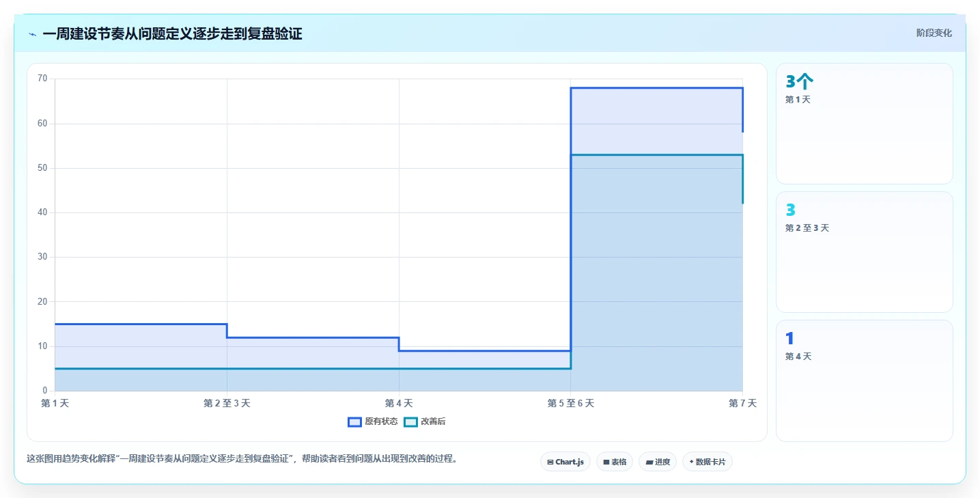The width and height of the screenshot is (980, 498).
Task: Click the icon inside the 进度 chip
Action: tap(649, 462)
